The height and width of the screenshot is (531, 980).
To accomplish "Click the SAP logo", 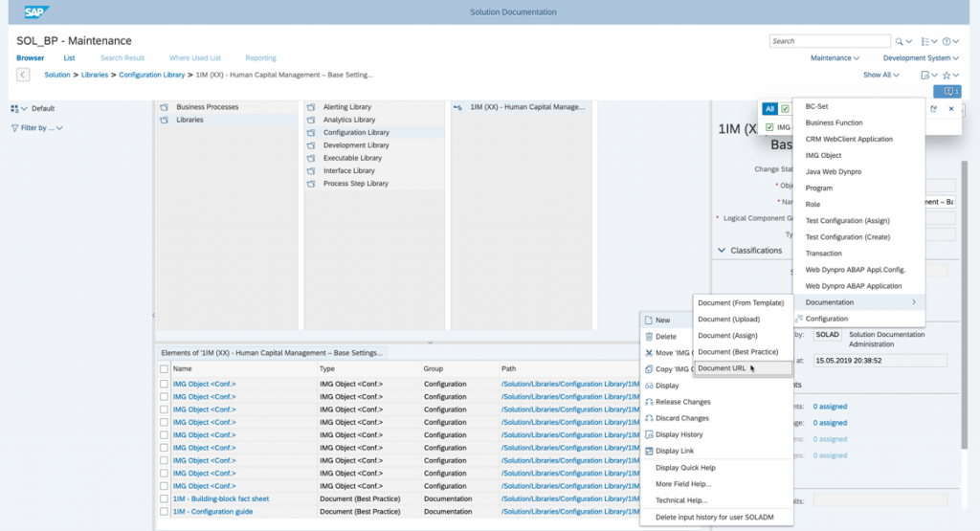I will click(x=35, y=11).
